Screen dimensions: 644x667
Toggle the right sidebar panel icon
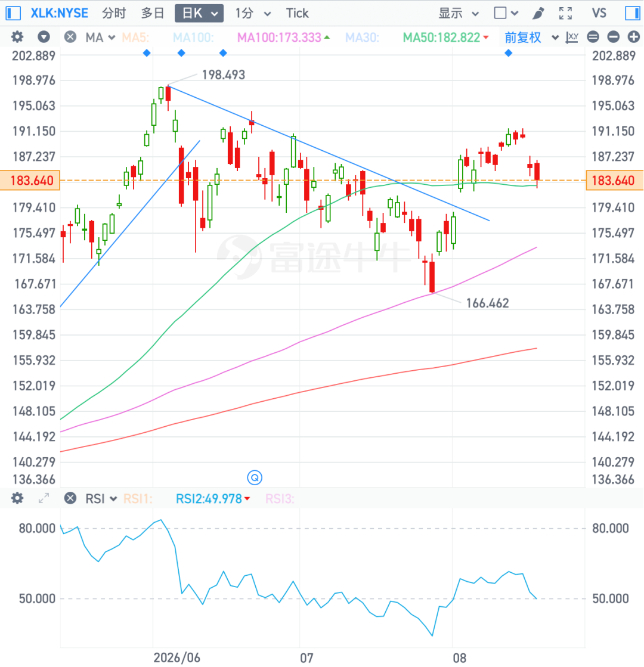coord(633,13)
